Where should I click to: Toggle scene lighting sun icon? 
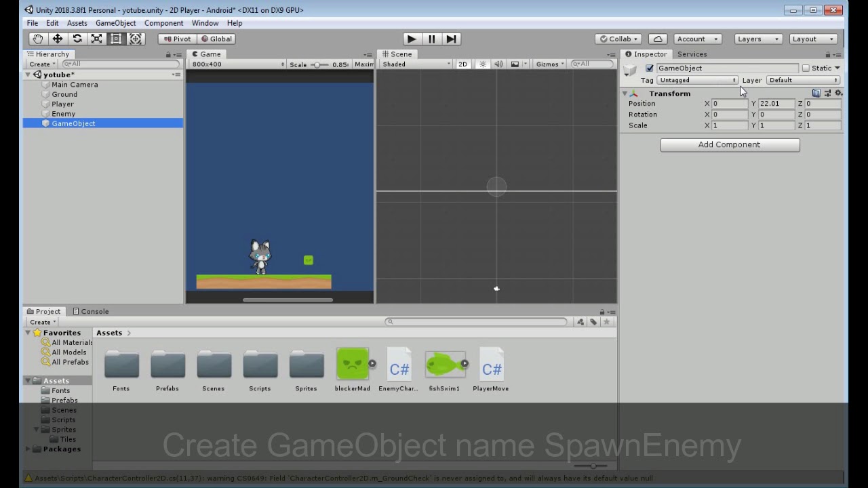tap(483, 64)
